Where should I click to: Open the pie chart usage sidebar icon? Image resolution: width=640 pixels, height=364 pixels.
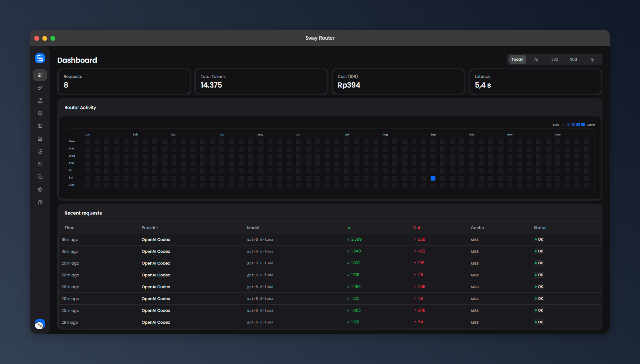tap(40, 151)
